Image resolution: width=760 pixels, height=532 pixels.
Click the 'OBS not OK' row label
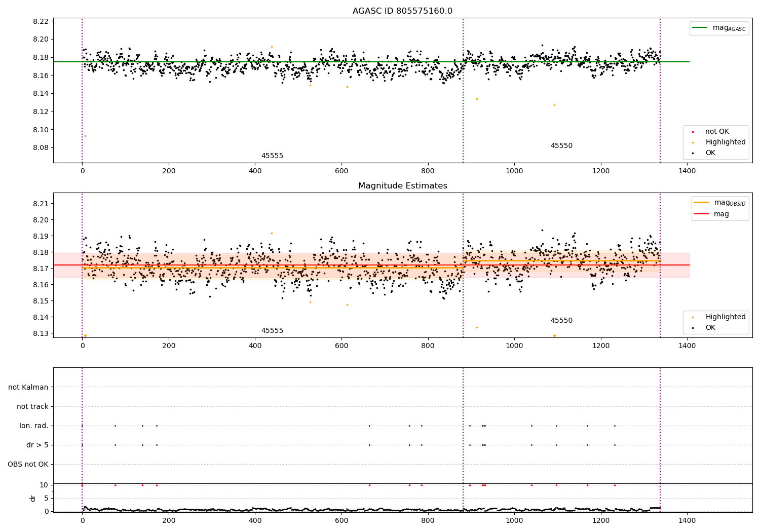click(x=28, y=465)
